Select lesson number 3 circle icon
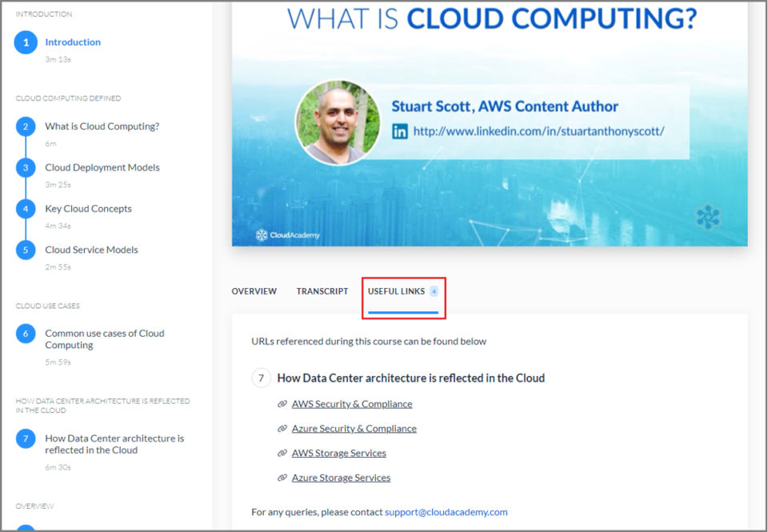768x532 pixels. pos(26,167)
